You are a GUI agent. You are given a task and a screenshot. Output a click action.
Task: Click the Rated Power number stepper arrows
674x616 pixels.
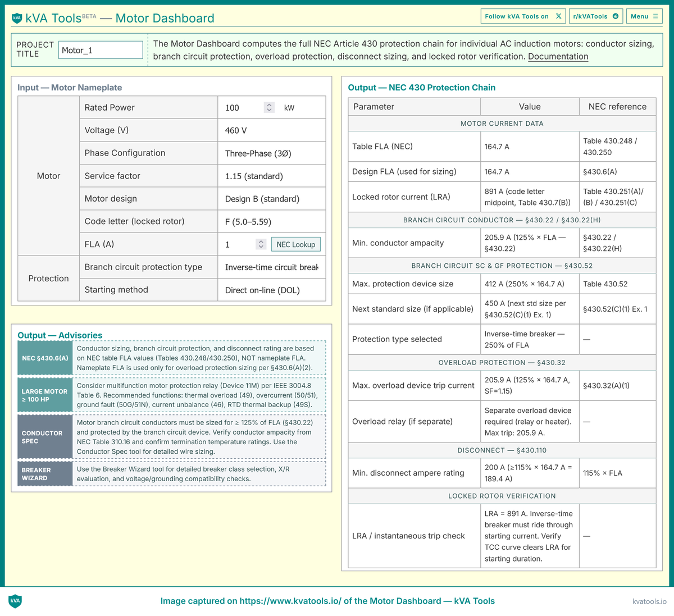269,107
